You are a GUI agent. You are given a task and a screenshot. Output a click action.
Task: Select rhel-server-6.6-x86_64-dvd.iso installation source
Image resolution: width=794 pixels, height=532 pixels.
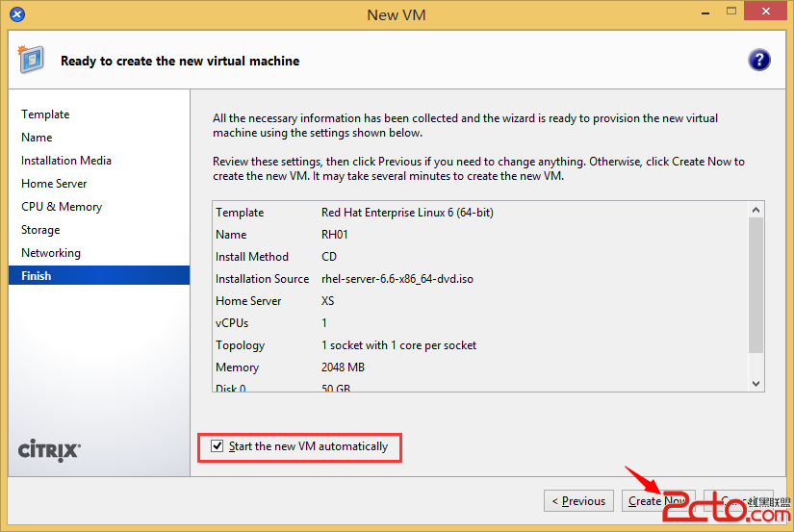tap(397, 279)
